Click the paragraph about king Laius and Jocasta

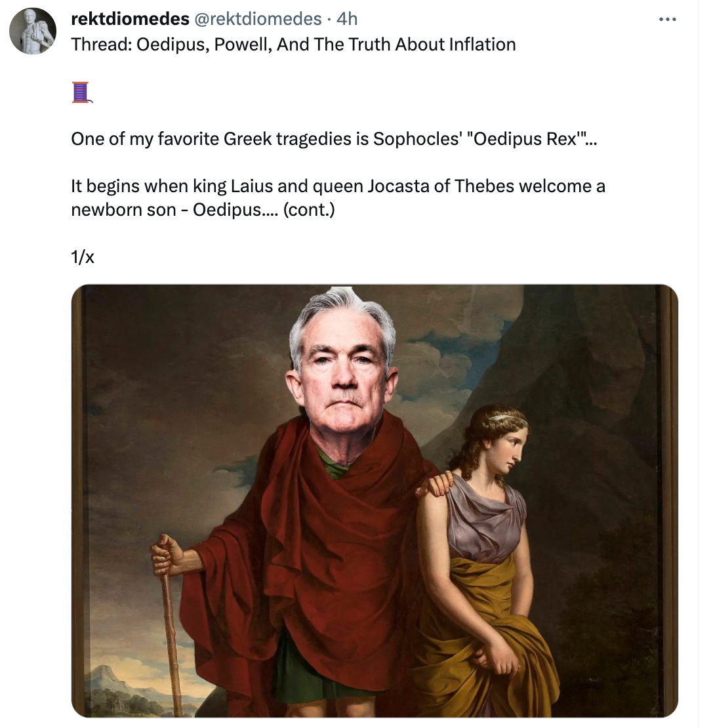[338, 198]
